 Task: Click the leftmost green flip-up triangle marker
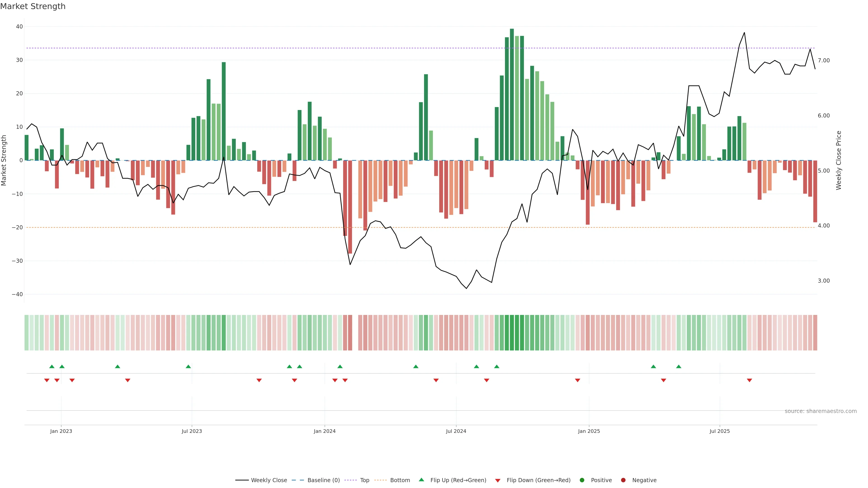52,366
